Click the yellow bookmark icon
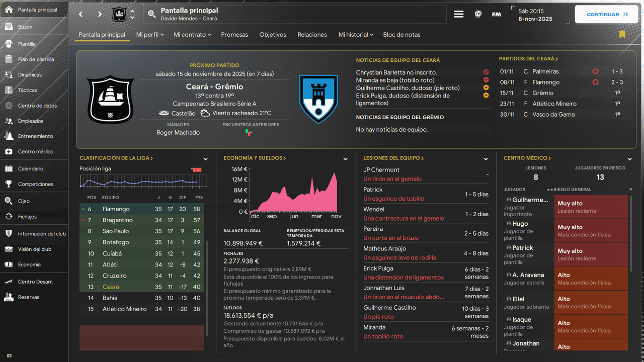Screen dimensions: 644x362 coord(622,34)
